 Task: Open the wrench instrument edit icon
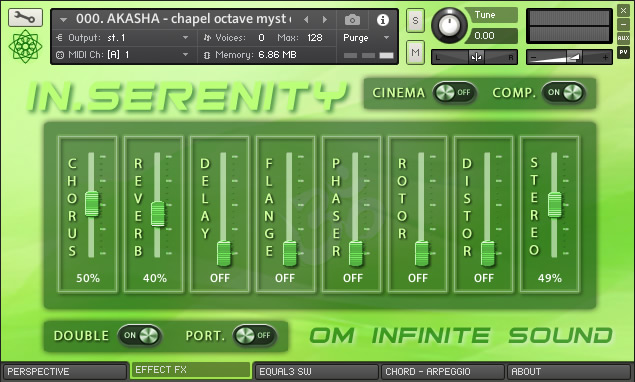[25, 17]
